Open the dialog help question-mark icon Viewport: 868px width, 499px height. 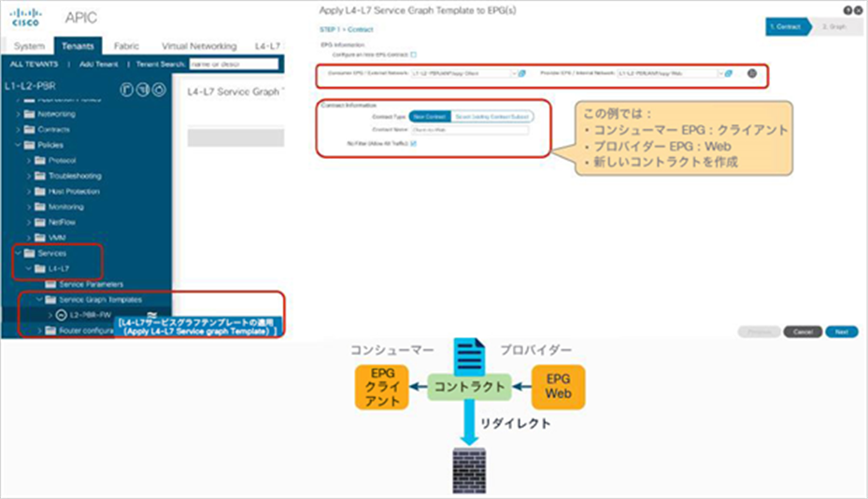point(847,10)
